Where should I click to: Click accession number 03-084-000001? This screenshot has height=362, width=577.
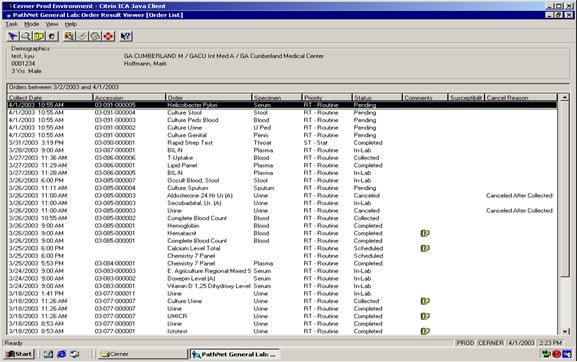pos(115,263)
